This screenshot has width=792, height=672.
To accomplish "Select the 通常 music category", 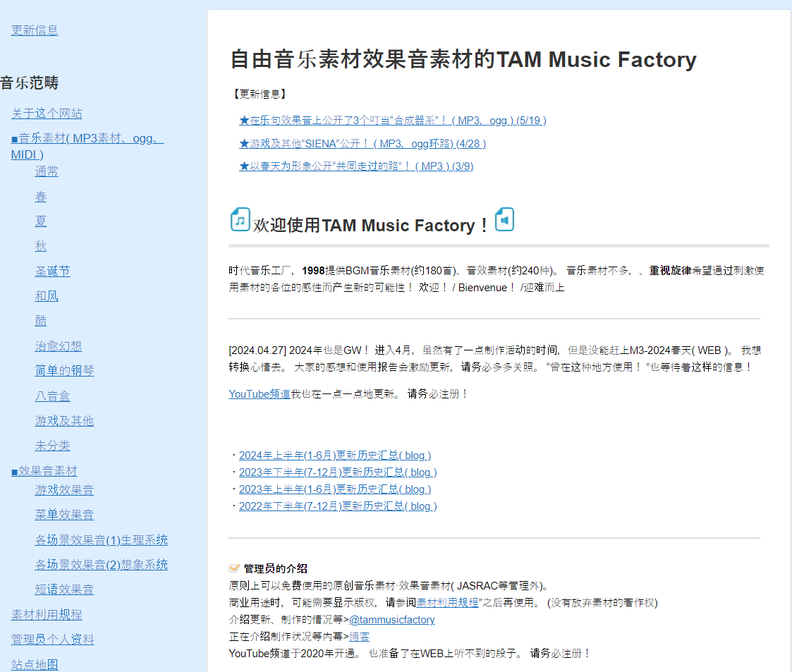I will 47,171.
